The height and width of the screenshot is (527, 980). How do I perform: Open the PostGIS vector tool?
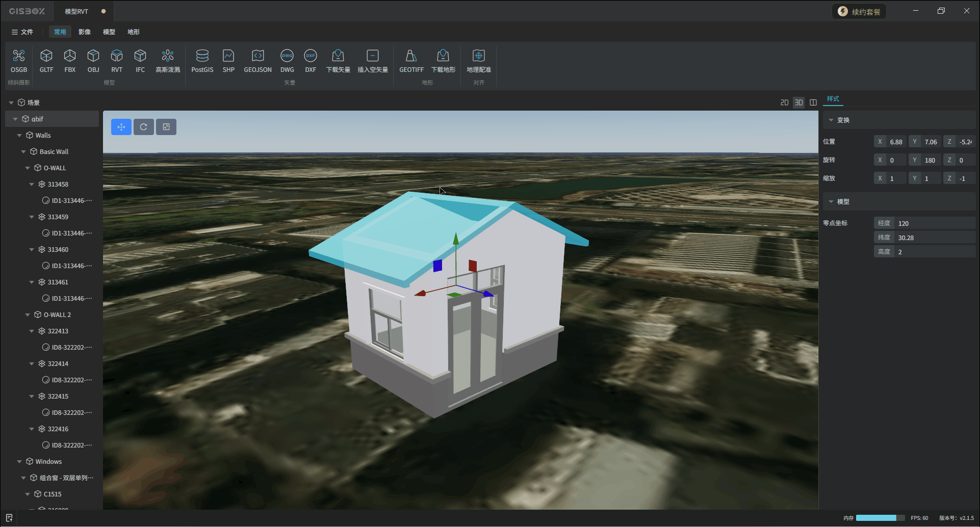(202, 56)
